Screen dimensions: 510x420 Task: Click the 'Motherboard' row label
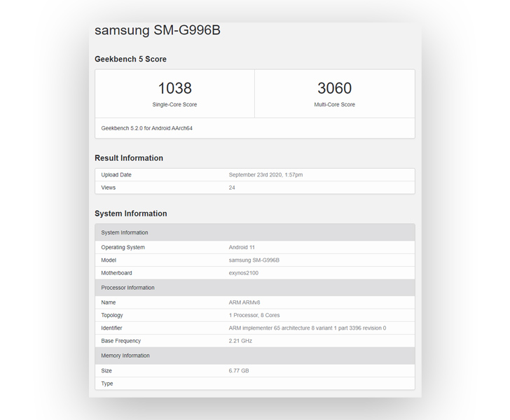116,273
